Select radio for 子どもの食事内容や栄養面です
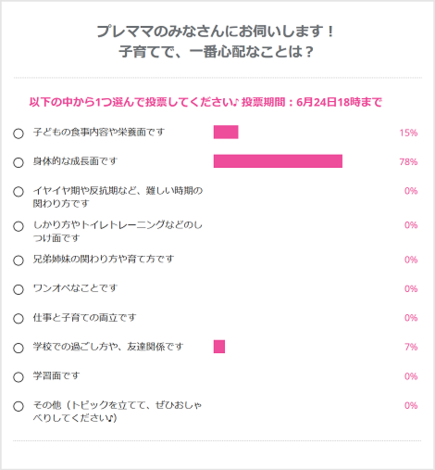435x470 pixels. [18, 133]
